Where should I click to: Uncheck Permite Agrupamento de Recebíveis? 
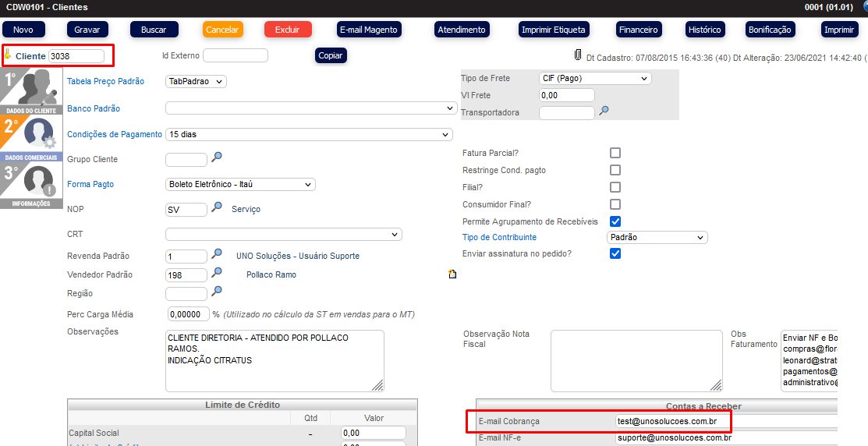[615, 221]
